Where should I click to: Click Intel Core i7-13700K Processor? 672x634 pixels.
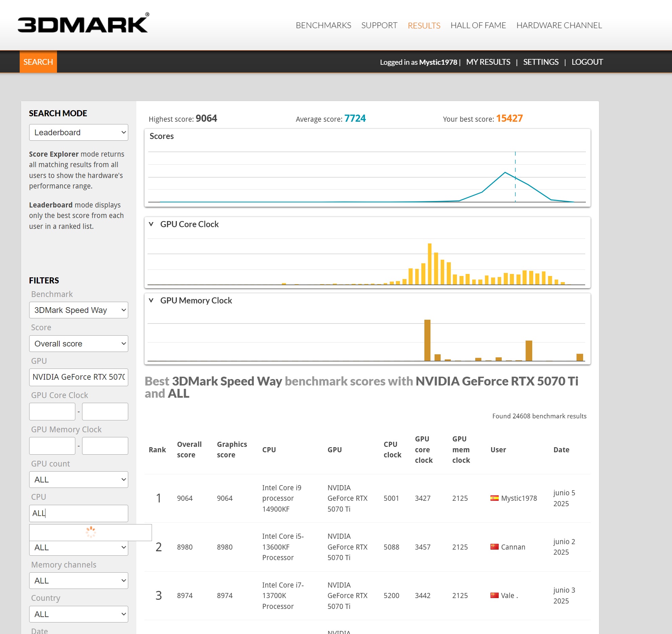point(283,595)
